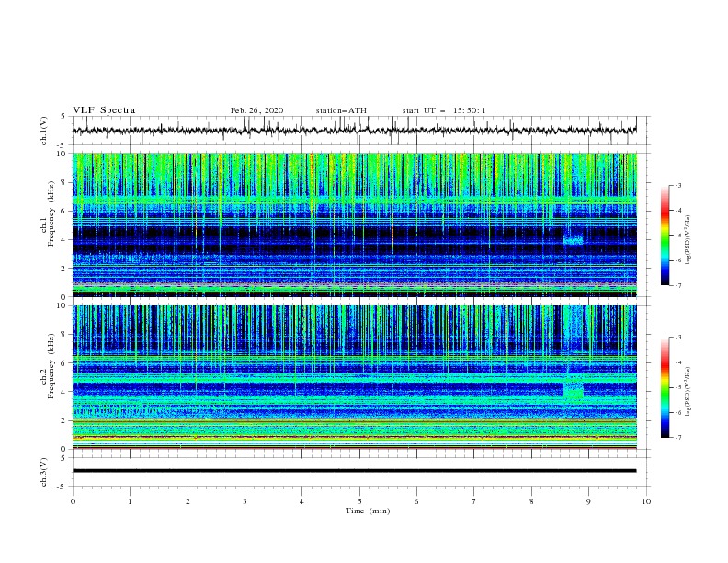Click the 4 kHz burst near minute 8.7 in ch.2
The width and height of the screenshot is (728, 563).
(x=573, y=390)
